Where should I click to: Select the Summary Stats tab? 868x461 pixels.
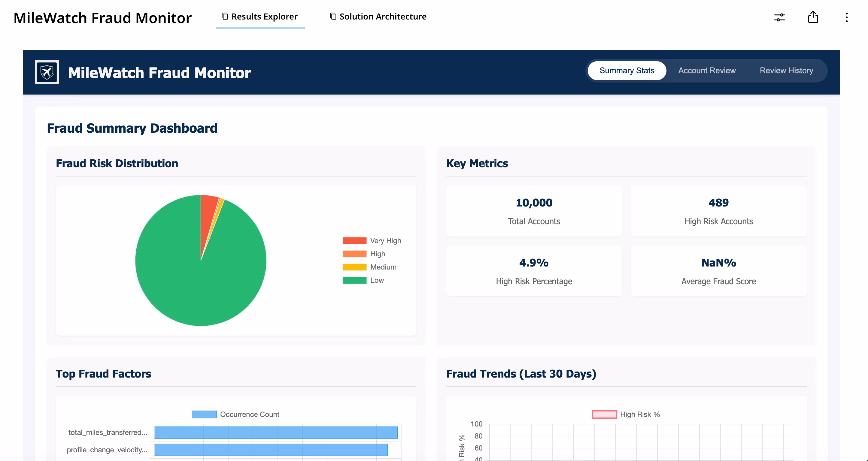pyautogui.click(x=627, y=71)
